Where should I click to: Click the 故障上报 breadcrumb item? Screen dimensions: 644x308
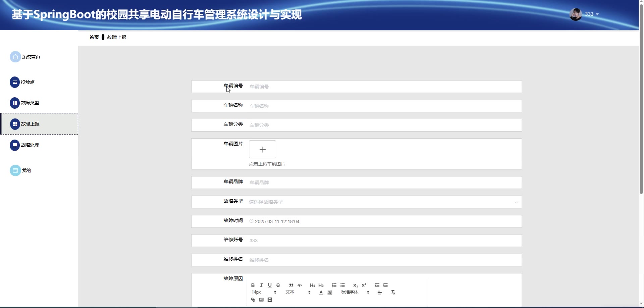click(117, 37)
